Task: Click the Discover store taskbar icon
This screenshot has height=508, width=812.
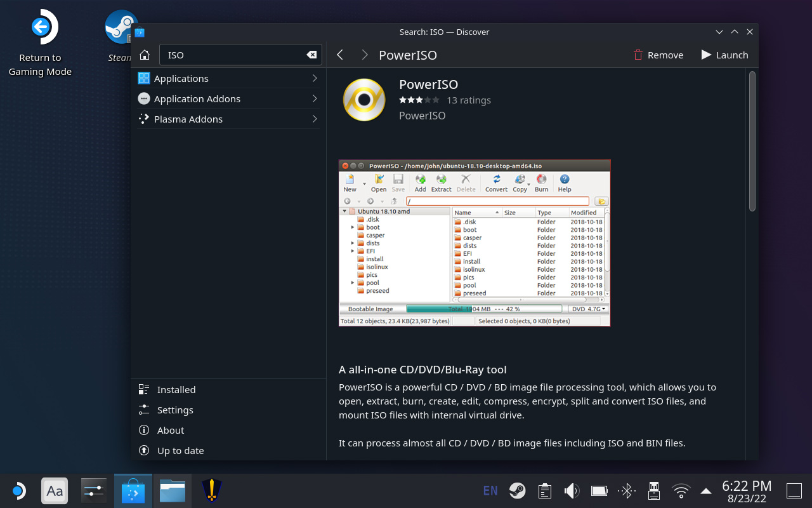Action: click(133, 491)
